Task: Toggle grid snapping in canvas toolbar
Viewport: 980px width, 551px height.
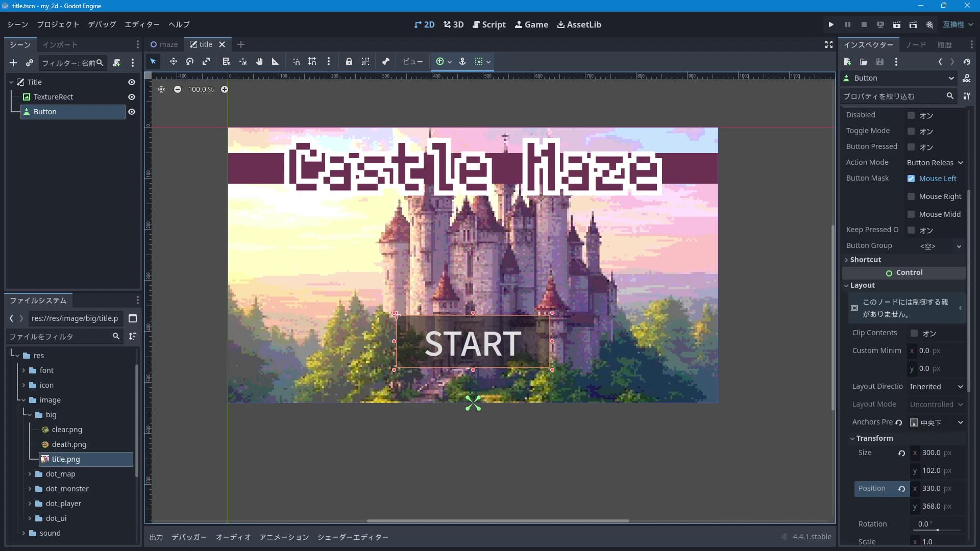Action: pyautogui.click(x=312, y=62)
